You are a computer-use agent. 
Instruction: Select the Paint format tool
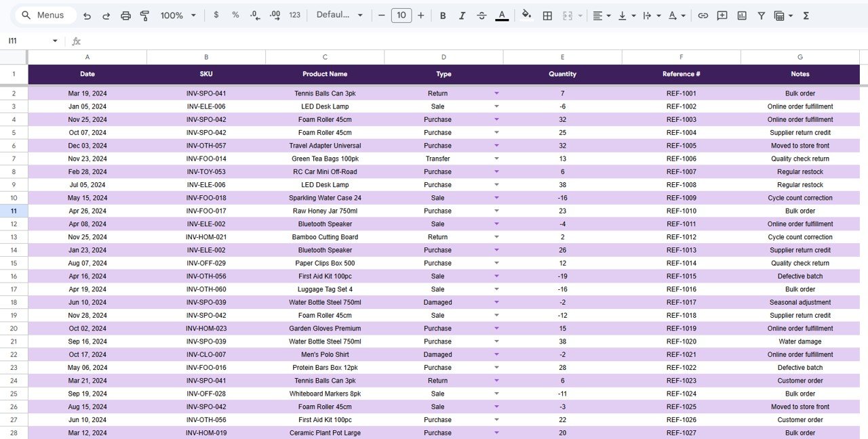tap(144, 15)
